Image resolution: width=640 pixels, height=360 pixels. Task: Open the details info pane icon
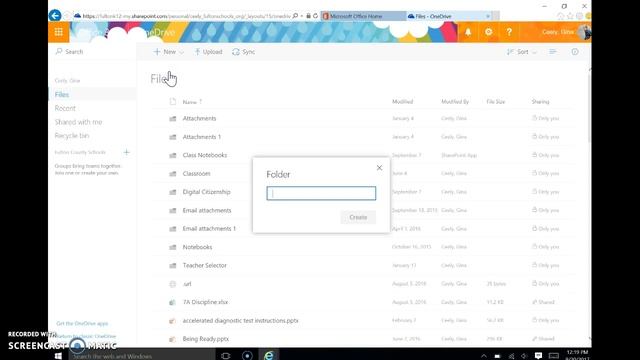pyautogui.click(x=575, y=52)
